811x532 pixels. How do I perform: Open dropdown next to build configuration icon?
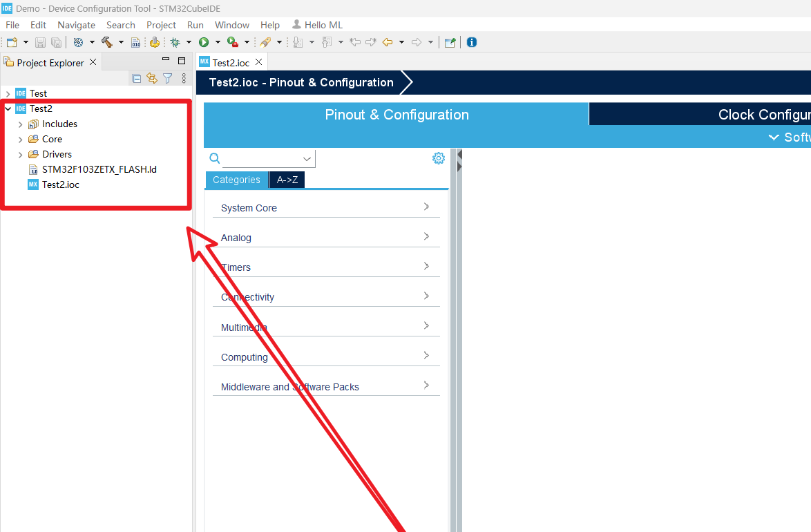point(92,42)
